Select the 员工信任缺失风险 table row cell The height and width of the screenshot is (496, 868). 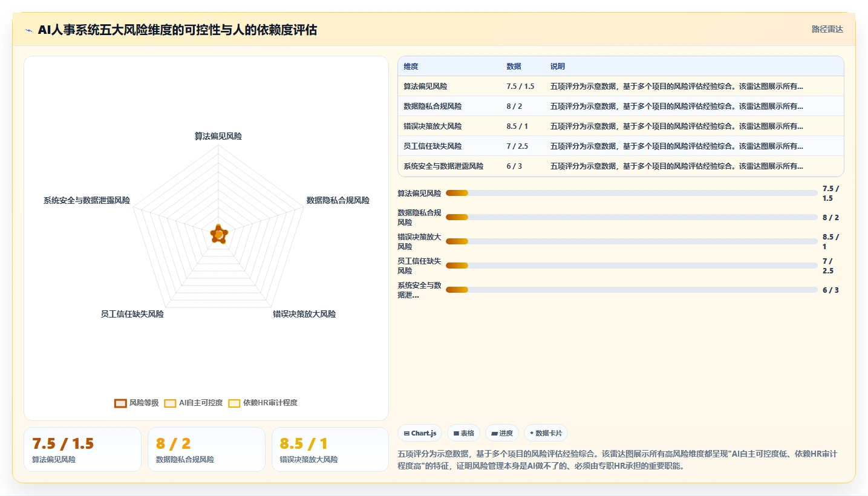coord(433,146)
